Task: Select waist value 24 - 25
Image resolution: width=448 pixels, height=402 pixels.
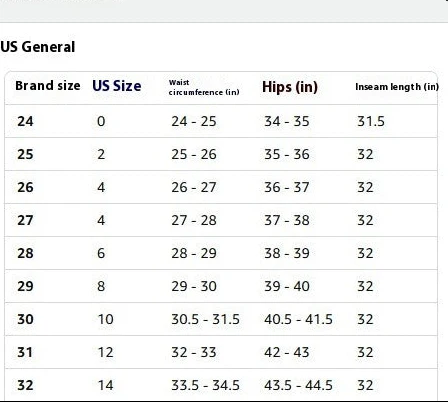Action: 194,121
